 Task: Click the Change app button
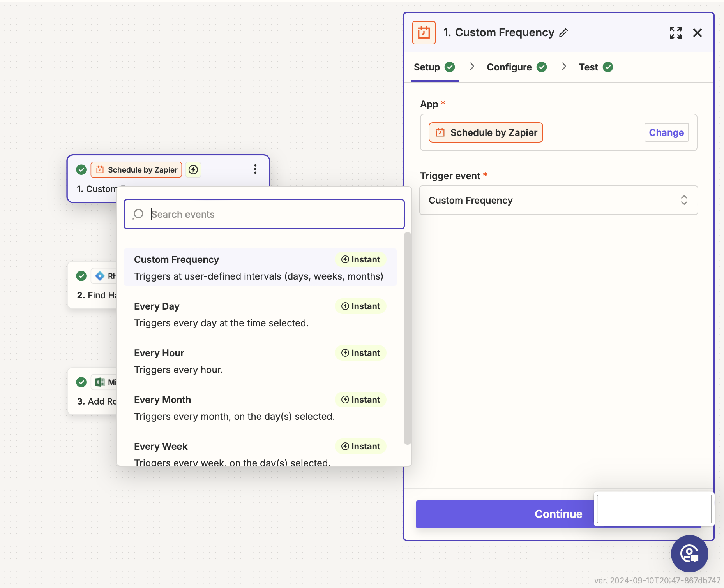[x=666, y=132]
